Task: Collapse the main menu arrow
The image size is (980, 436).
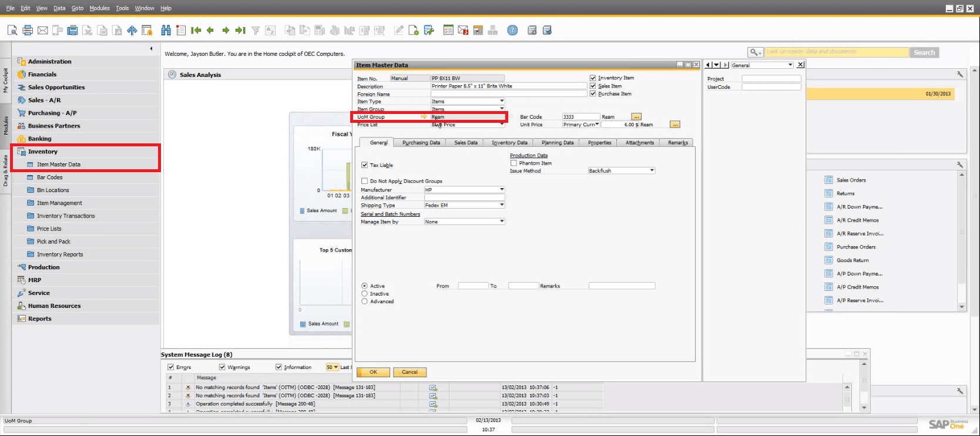Action: 151,49
